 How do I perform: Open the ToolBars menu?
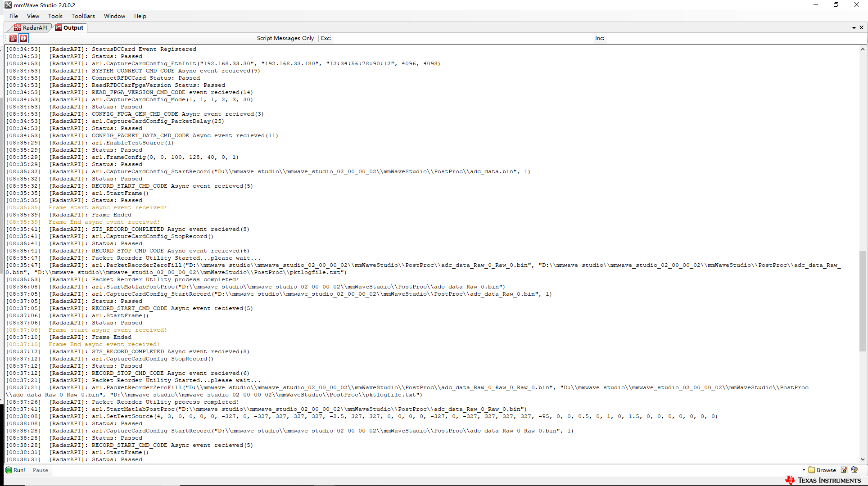(83, 16)
